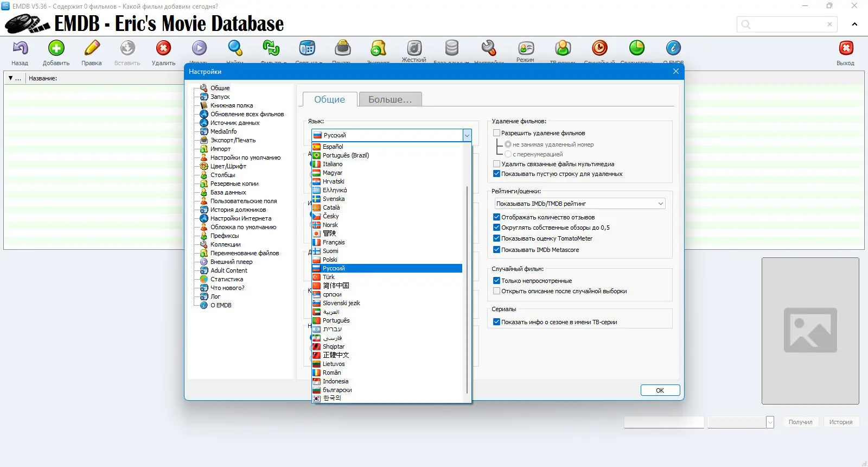Go back with the Назад toolbar icon
The width and height of the screenshot is (868, 467).
click(20, 48)
